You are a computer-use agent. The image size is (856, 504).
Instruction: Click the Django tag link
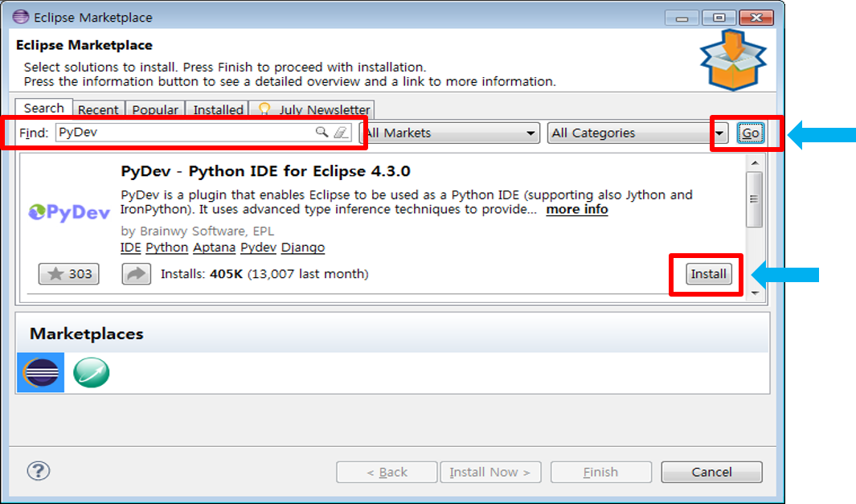(x=303, y=248)
